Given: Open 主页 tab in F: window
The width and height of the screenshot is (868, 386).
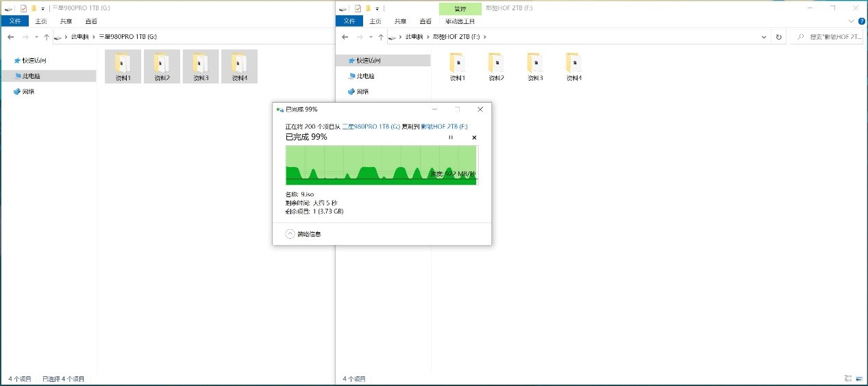Looking at the screenshot, I should [375, 21].
